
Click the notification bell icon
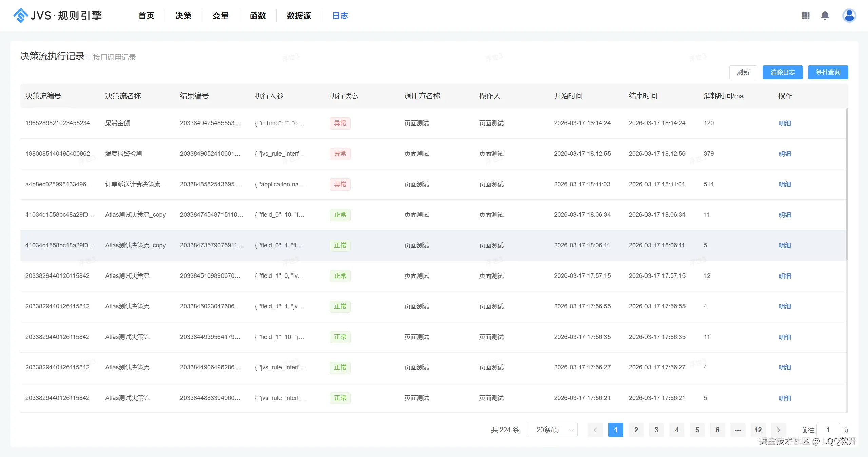click(825, 16)
